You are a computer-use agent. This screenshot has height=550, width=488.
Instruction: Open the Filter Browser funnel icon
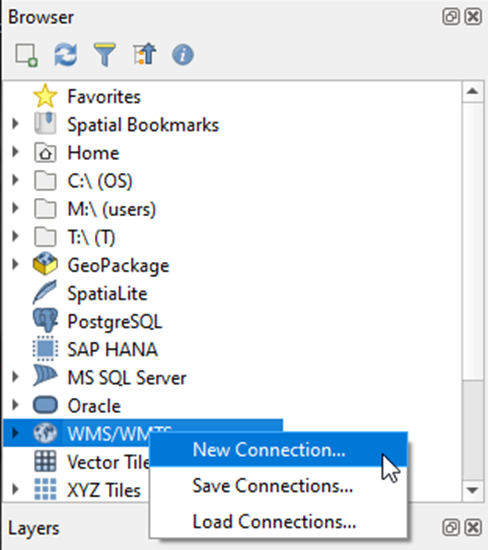tap(105, 55)
